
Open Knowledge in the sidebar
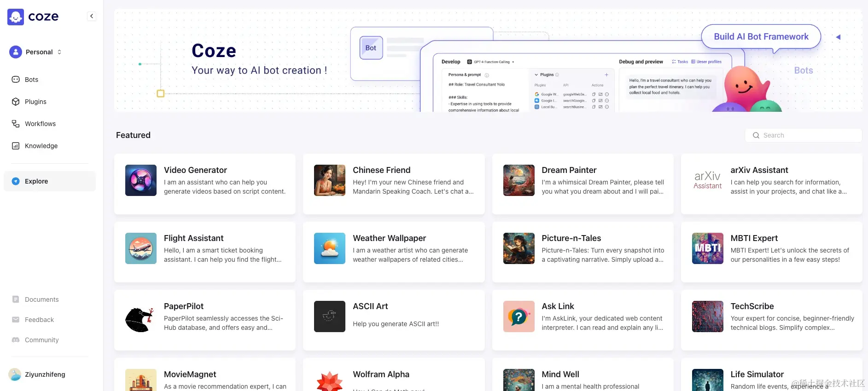point(50,146)
